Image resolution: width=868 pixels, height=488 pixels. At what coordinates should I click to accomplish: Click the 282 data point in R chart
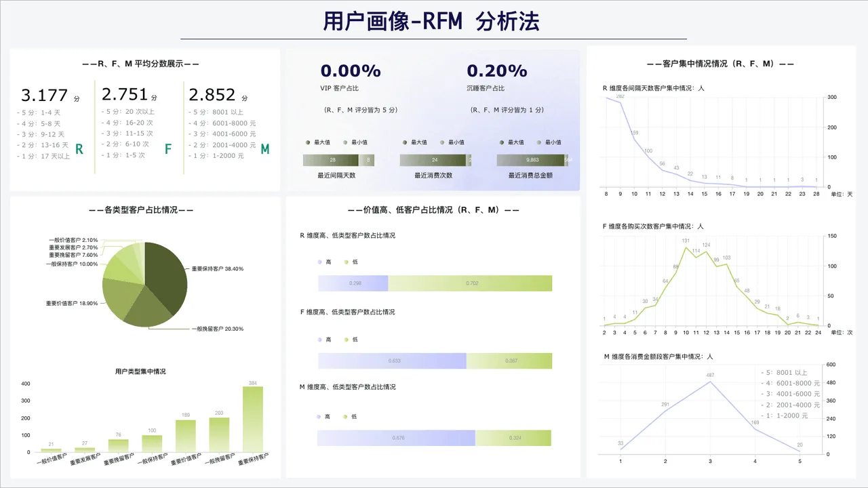[620, 102]
